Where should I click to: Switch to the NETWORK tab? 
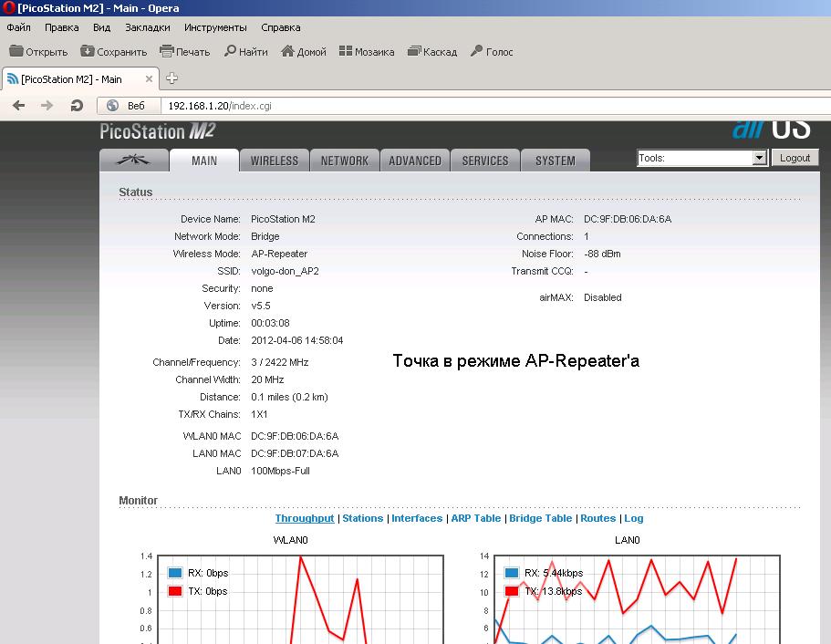tap(345, 160)
